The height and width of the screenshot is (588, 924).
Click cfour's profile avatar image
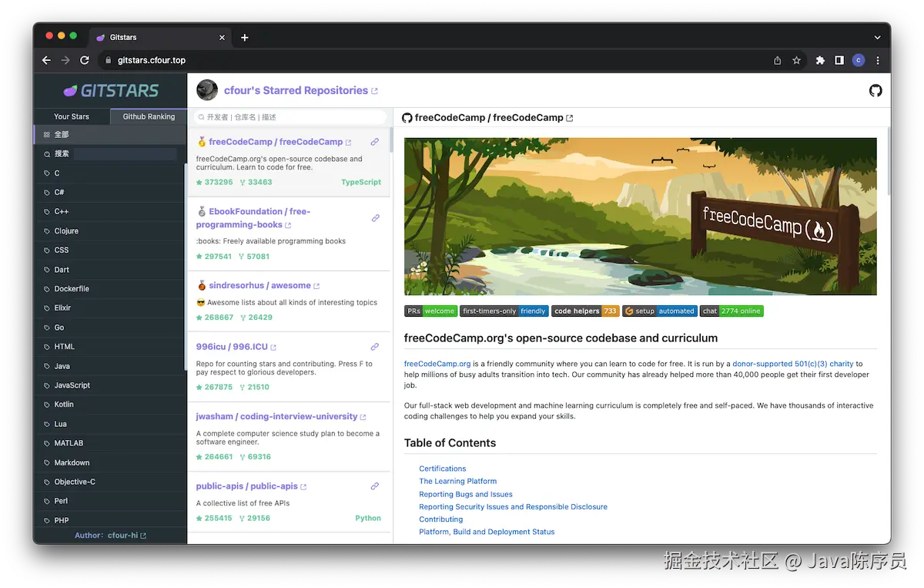coord(207,90)
